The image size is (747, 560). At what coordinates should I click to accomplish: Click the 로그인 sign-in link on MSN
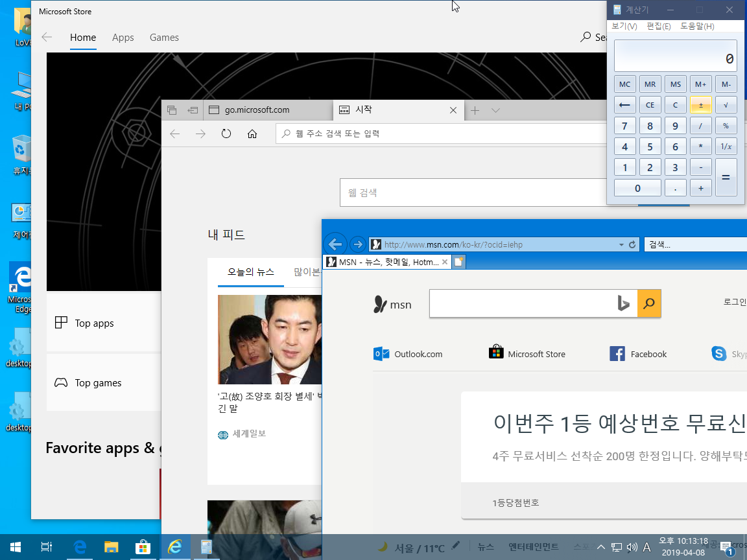[735, 302]
